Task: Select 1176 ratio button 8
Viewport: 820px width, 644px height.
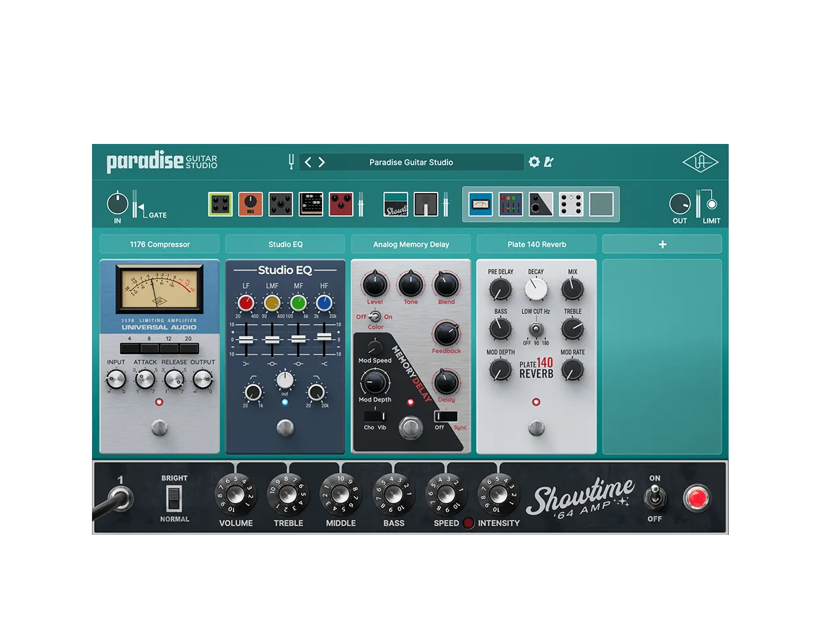Action: click(150, 348)
